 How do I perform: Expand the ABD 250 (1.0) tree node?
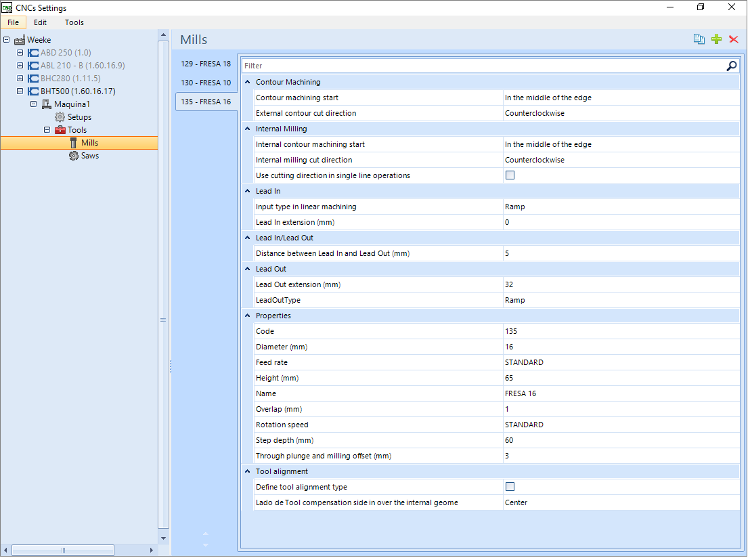point(20,53)
